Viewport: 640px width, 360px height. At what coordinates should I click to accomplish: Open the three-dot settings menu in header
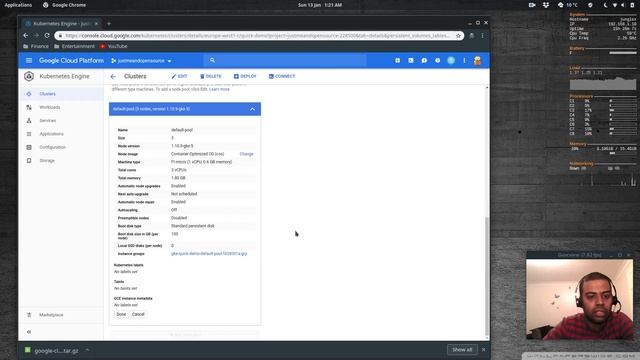click(464, 60)
